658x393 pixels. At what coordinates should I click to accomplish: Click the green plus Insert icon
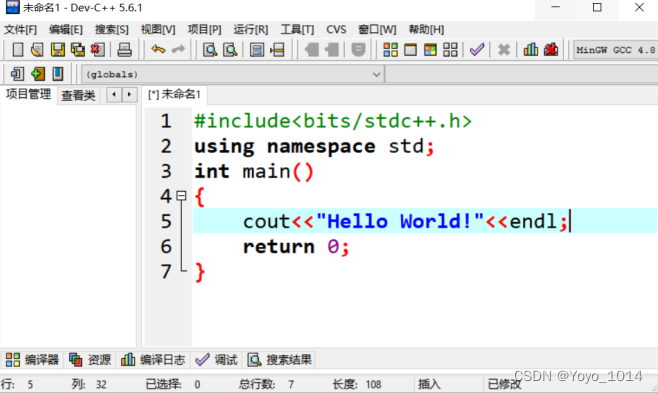[x=37, y=74]
